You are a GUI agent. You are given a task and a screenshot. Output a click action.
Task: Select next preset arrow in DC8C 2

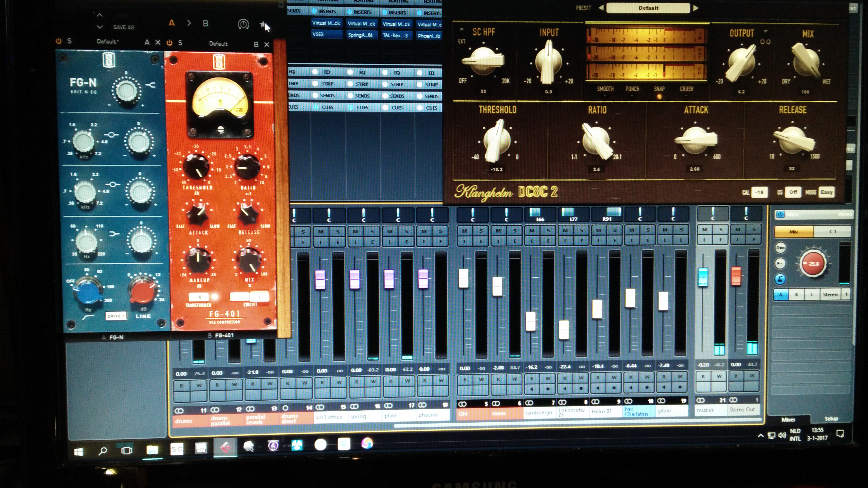pos(696,8)
